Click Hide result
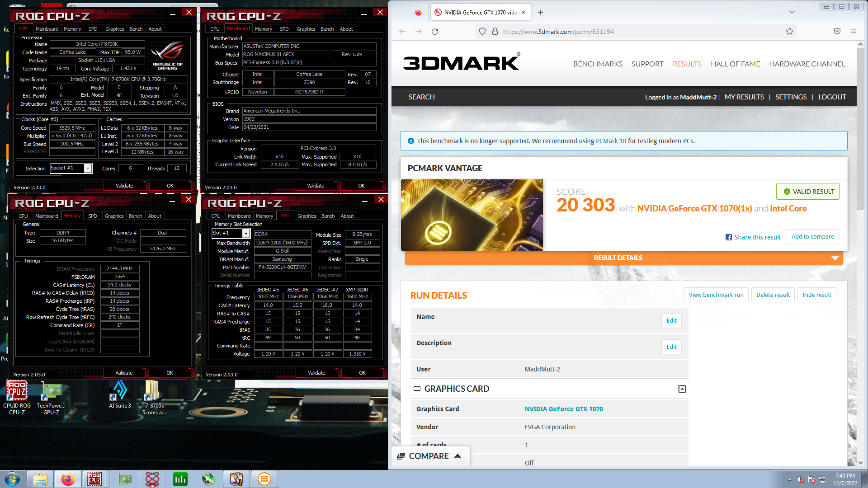The height and width of the screenshot is (488, 868). (x=816, y=295)
